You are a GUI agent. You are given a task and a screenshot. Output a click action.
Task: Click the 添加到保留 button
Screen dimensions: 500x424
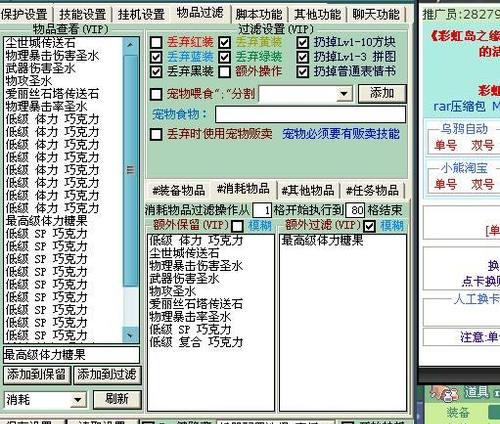[37, 375]
